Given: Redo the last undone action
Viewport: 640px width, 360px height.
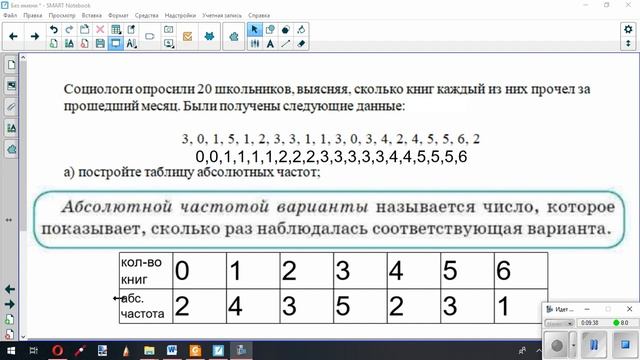Looking at the screenshot, I should 69,29.
